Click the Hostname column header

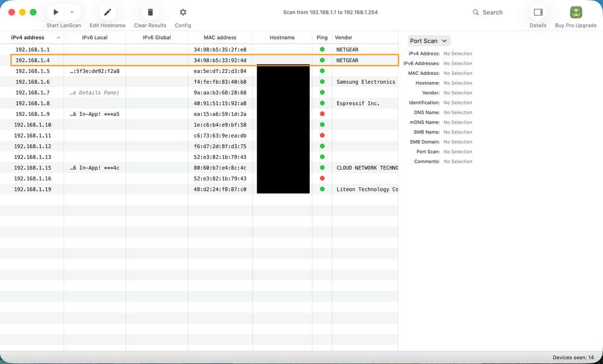tap(282, 37)
